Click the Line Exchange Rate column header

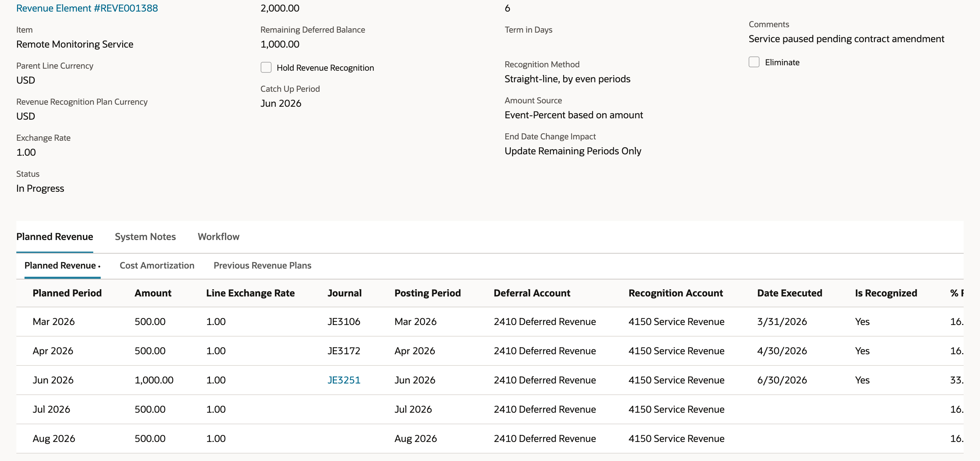pyautogui.click(x=250, y=293)
